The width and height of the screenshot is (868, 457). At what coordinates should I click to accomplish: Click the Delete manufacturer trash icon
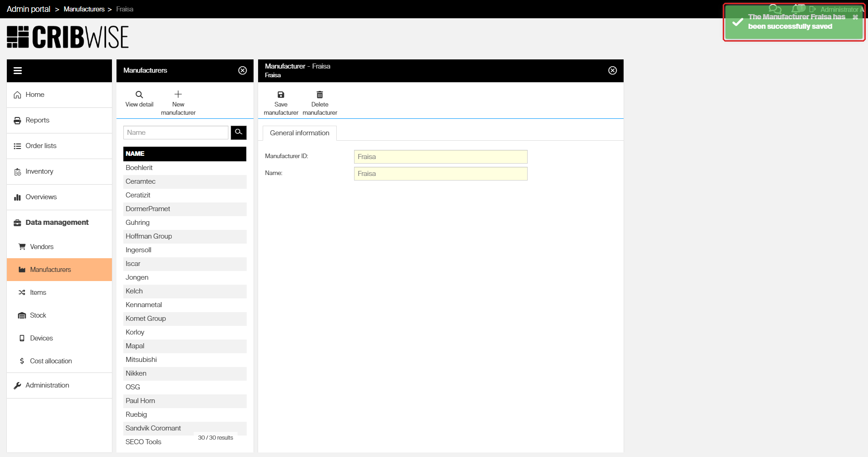[320, 95]
